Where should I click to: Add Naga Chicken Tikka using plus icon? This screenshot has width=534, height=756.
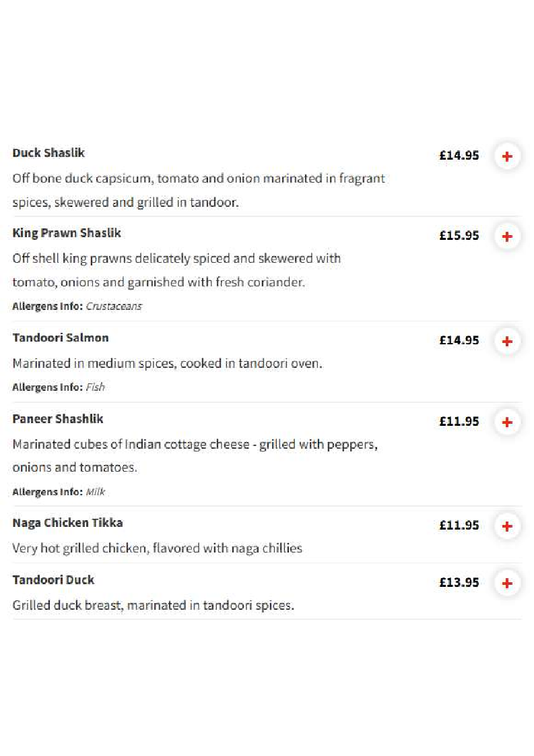pyautogui.click(x=507, y=526)
